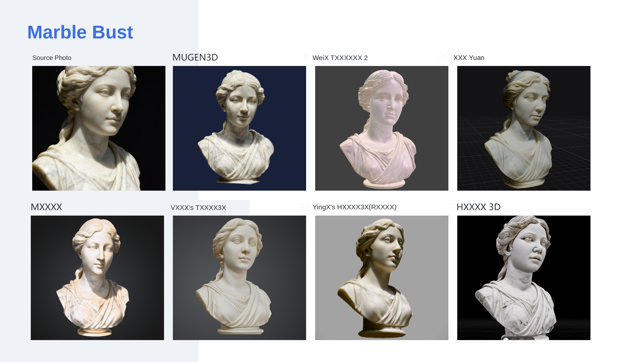Select the YingX's HXXXX3X bust on gray background
644x362 pixels.
382,278
